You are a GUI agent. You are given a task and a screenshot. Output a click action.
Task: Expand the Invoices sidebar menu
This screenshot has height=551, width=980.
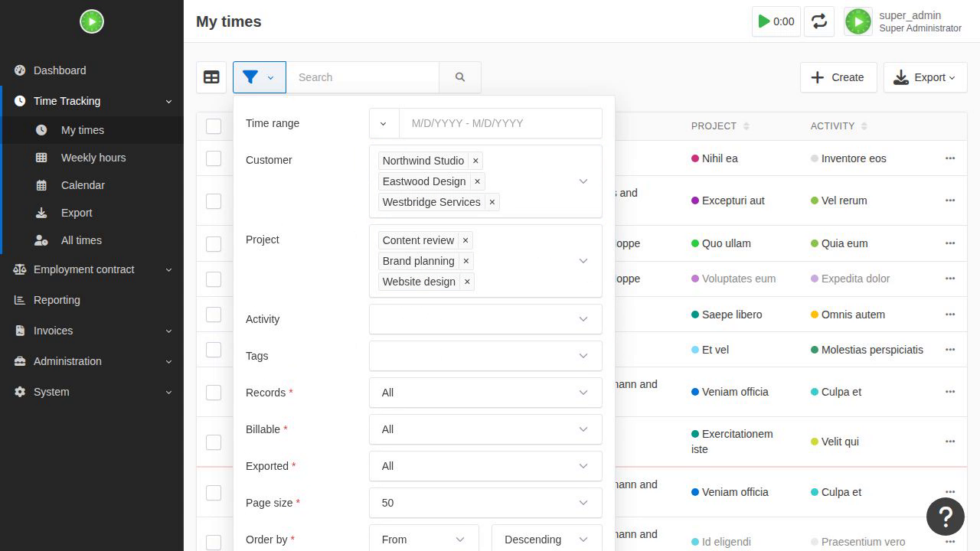(92, 331)
